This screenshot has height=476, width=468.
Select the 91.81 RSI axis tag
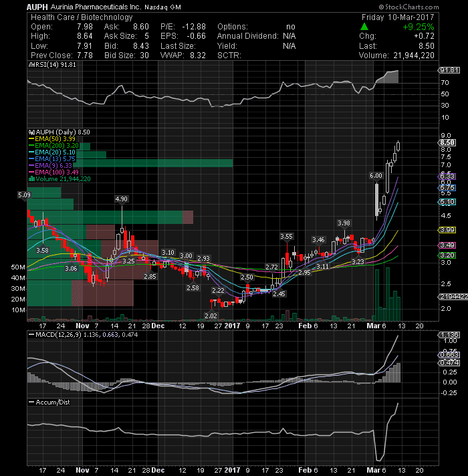449,70
